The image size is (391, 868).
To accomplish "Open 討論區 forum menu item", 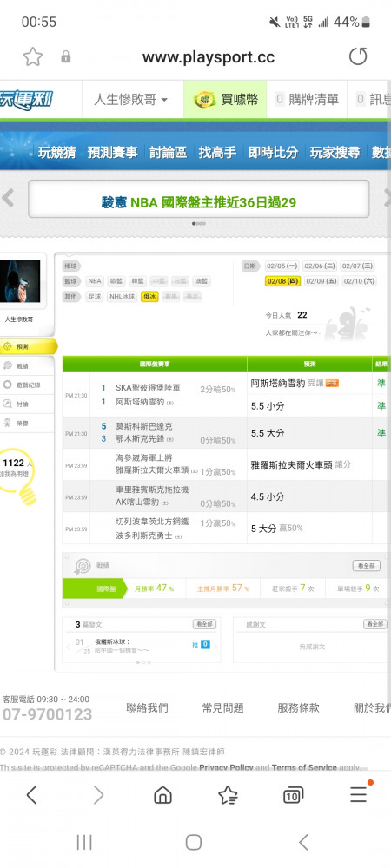I will coord(168,153).
